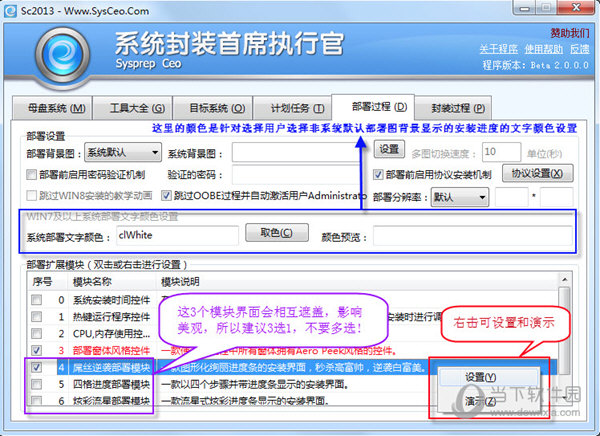Close the Sc2013 window
Image resolution: width=600 pixels, height=436 pixels.
(577, 8)
